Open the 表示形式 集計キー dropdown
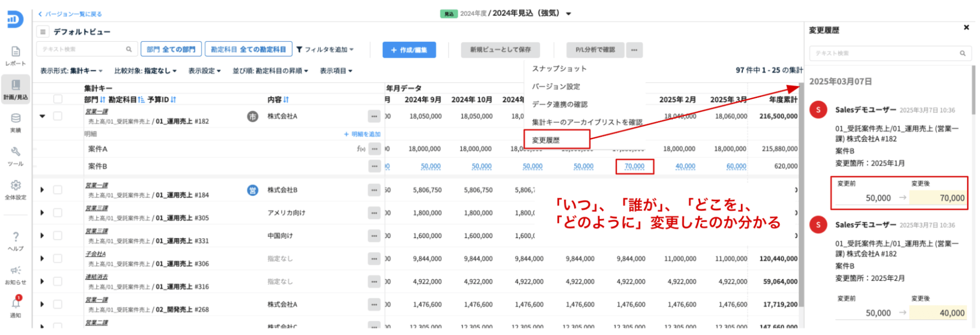The image size is (980, 335). 72,71
